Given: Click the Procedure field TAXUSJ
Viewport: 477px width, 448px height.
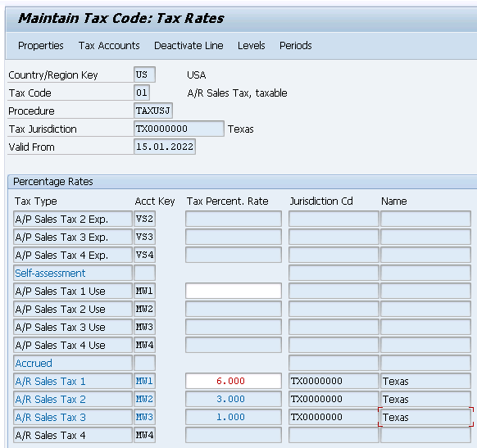Looking at the screenshot, I should point(153,111).
